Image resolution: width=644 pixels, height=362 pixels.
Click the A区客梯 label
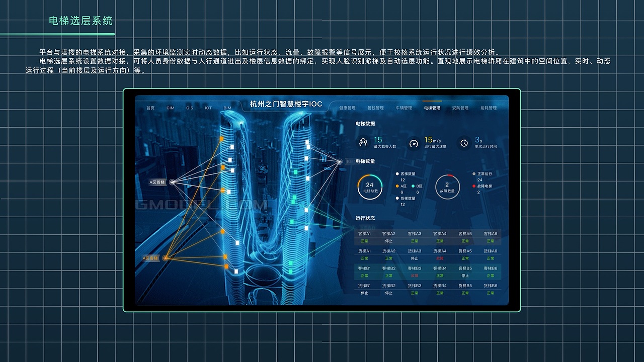150,258
